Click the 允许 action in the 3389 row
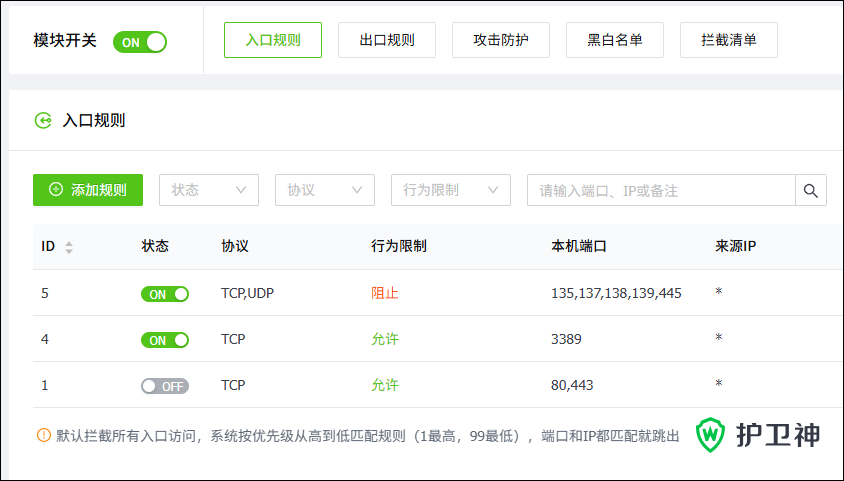The image size is (844, 481). click(x=384, y=339)
